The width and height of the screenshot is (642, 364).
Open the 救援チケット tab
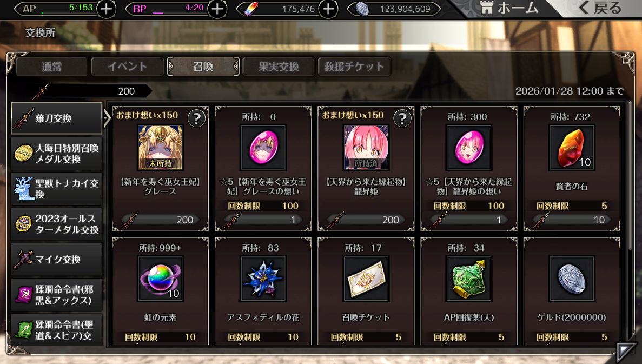354,67
